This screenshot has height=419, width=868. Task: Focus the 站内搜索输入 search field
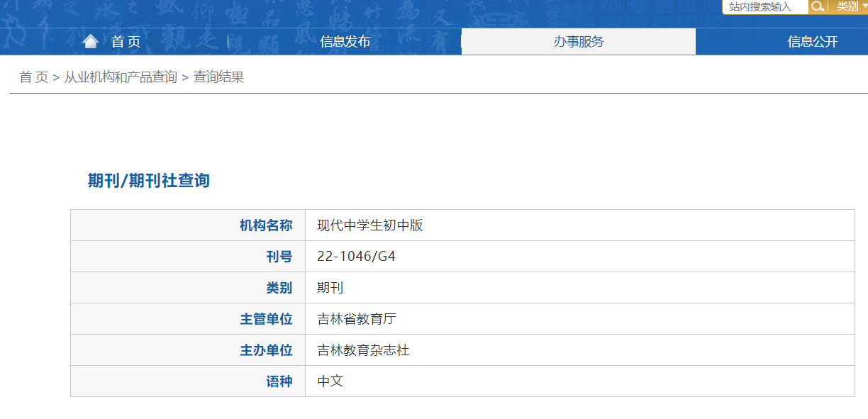coord(765,7)
